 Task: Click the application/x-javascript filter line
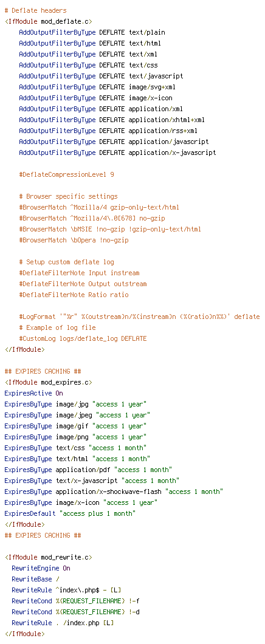click(x=117, y=152)
